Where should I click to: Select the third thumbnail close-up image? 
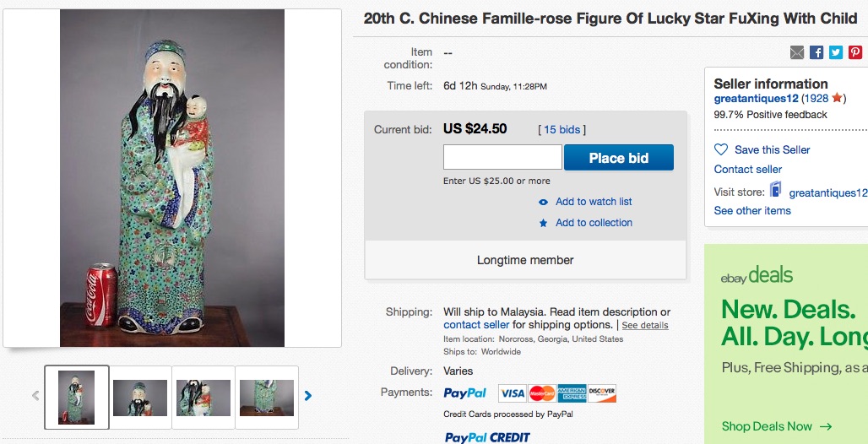(203, 398)
